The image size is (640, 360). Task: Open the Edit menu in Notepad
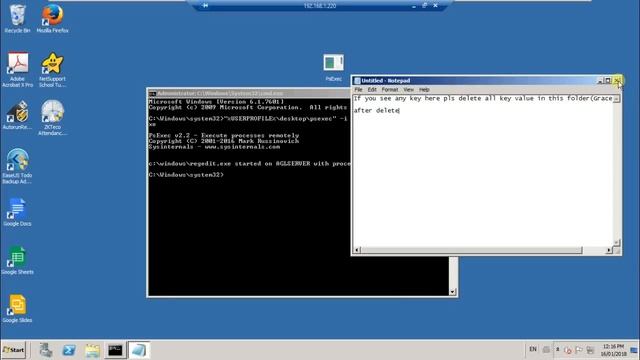(372, 89)
